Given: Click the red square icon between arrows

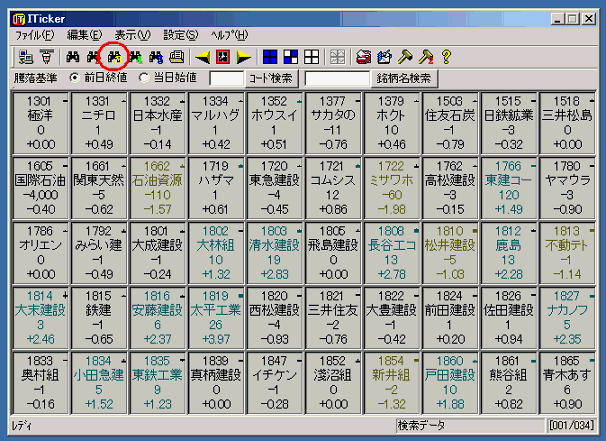Looking at the screenshot, I should point(223,57).
